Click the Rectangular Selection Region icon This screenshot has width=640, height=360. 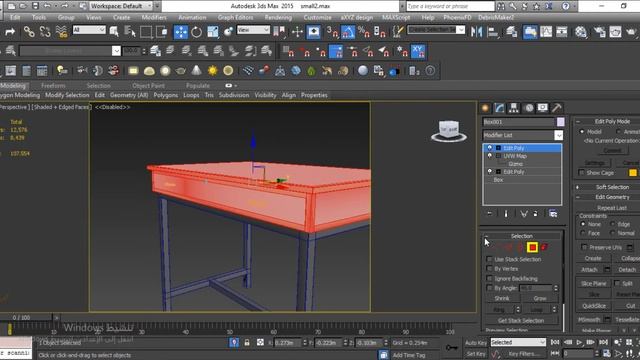coord(146,31)
